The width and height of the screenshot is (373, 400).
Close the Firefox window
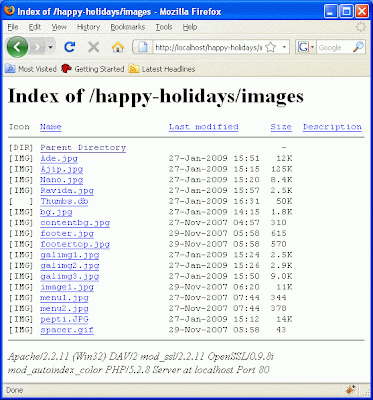(361, 12)
